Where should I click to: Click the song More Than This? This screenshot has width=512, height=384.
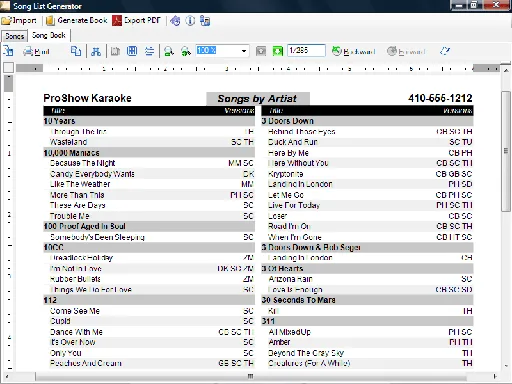[77, 195]
